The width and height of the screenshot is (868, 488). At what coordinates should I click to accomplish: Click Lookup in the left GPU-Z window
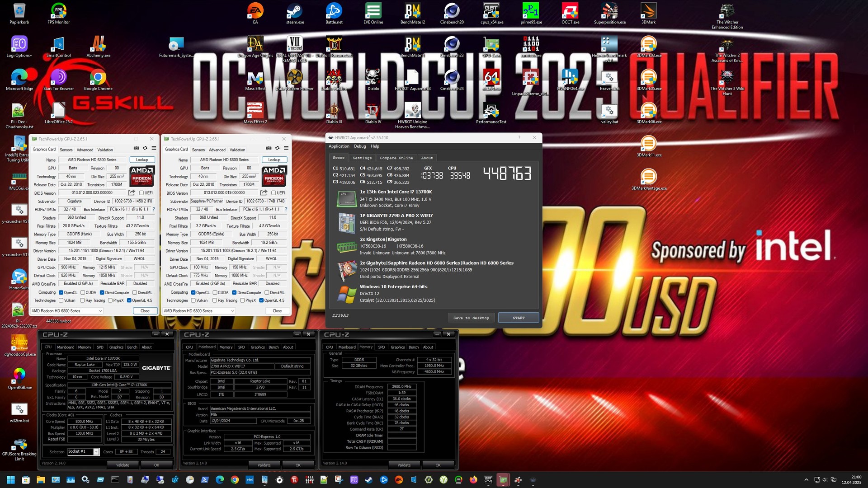tap(142, 160)
